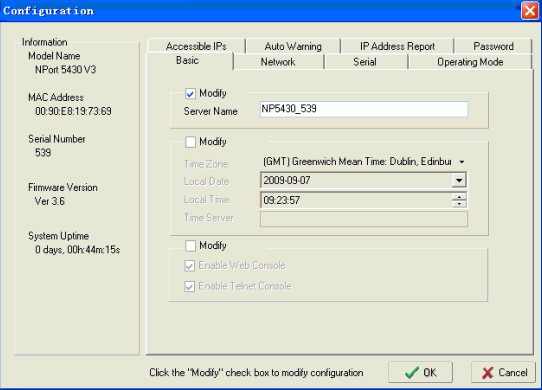Toggle the Enable Web Console checkbox
The height and width of the screenshot is (390, 542).
coord(189,266)
